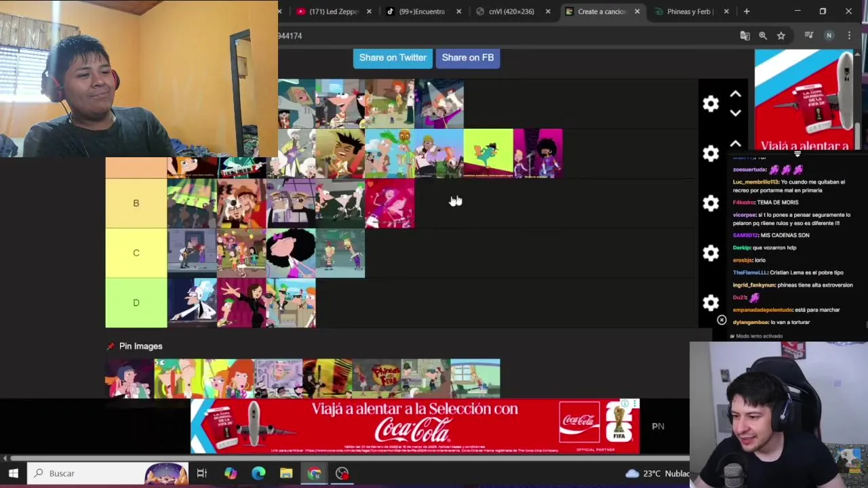Close the chat overlay with the X circle

(x=722, y=320)
